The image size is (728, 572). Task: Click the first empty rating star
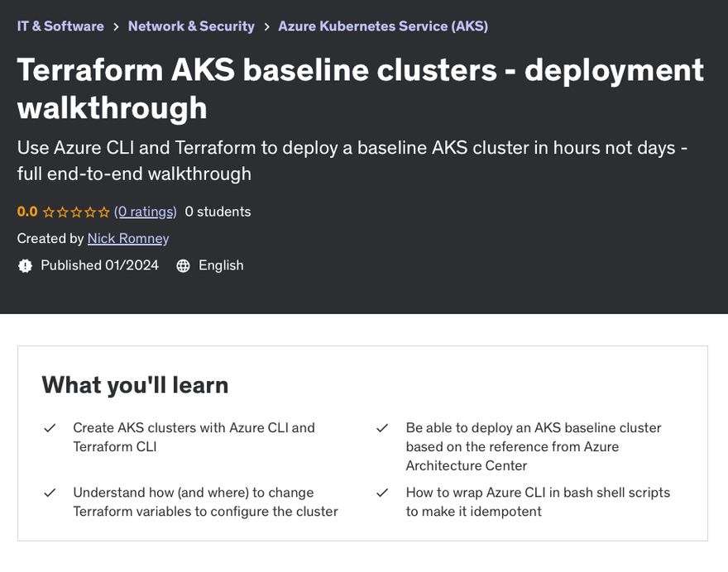click(x=48, y=212)
